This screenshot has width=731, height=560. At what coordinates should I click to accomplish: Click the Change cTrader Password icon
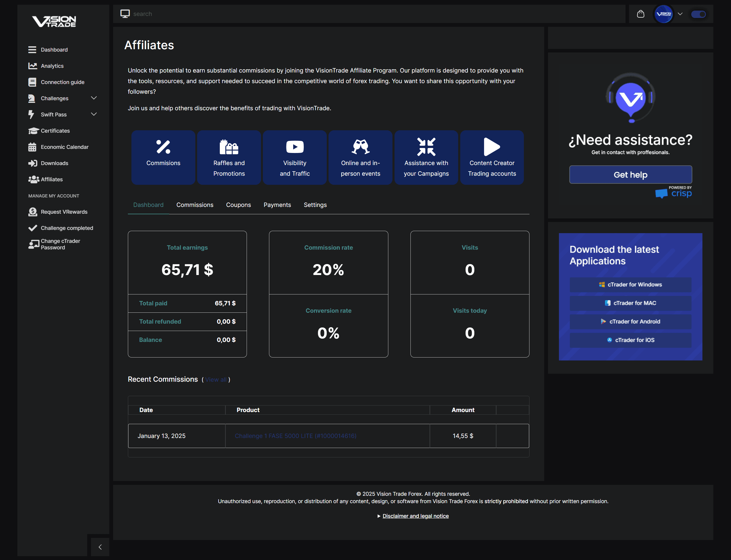click(x=34, y=244)
